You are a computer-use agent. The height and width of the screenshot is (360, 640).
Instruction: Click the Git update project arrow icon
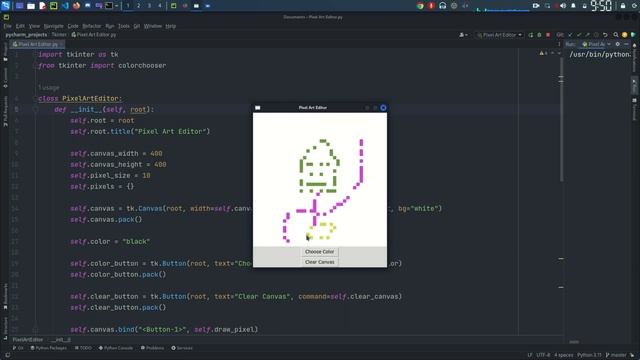click(x=570, y=35)
